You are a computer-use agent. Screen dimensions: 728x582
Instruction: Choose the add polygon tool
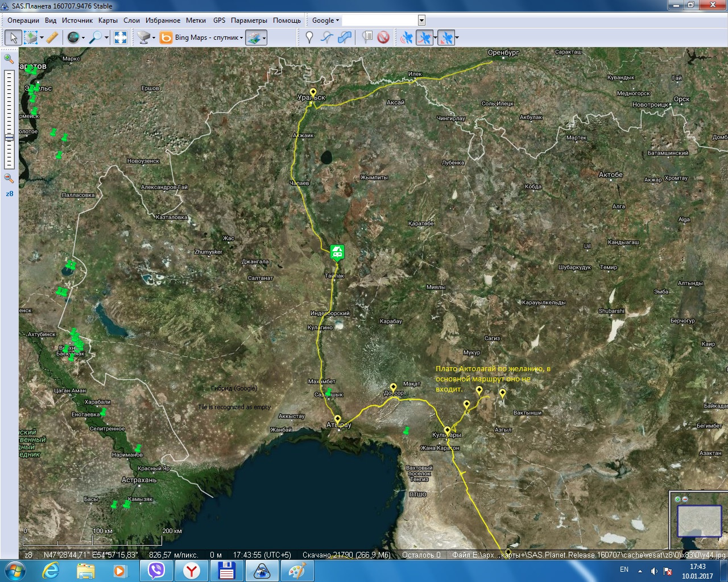(344, 38)
